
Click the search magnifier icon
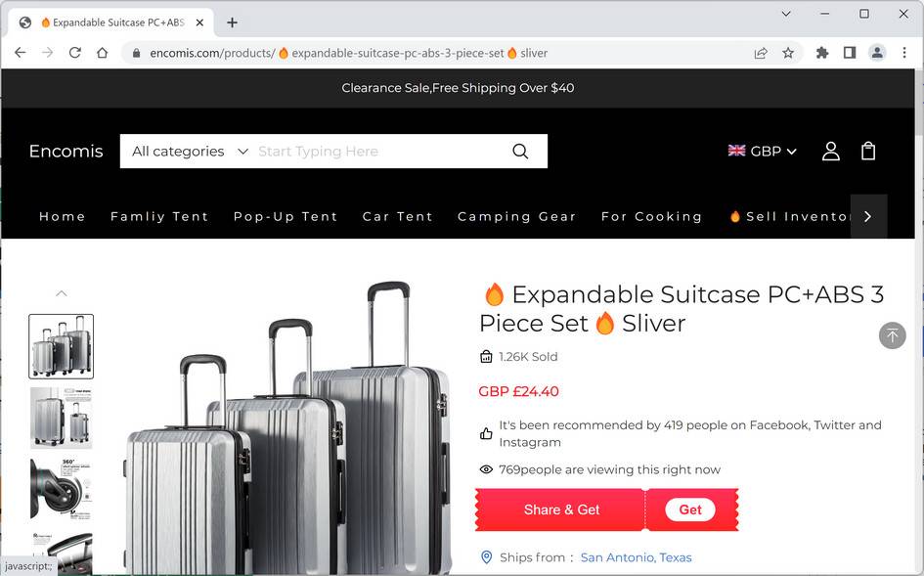coord(520,151)
